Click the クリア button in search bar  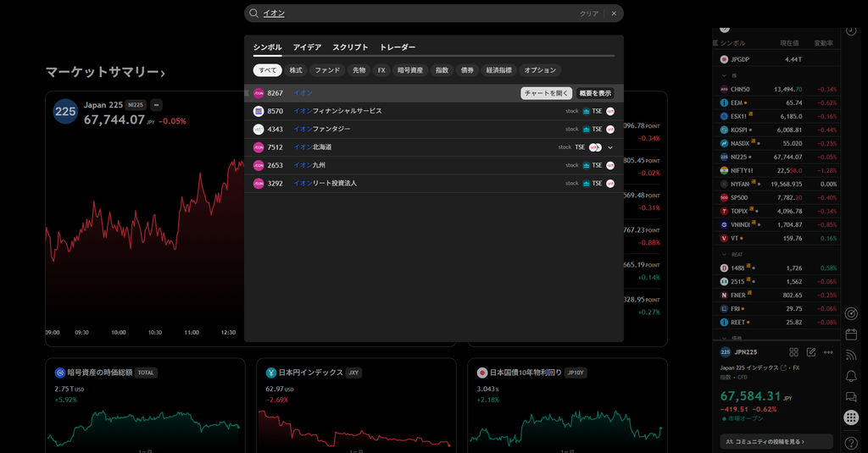(x=589, y=14)
